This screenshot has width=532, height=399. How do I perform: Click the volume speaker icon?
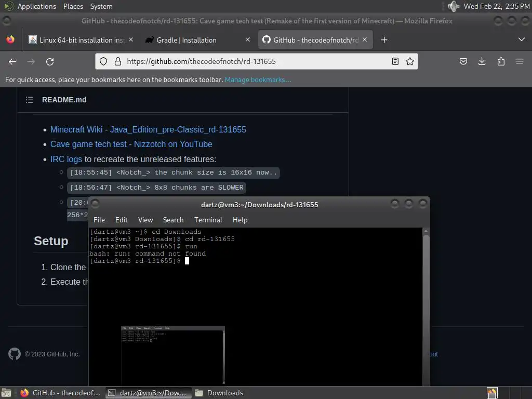coord(453,6)
